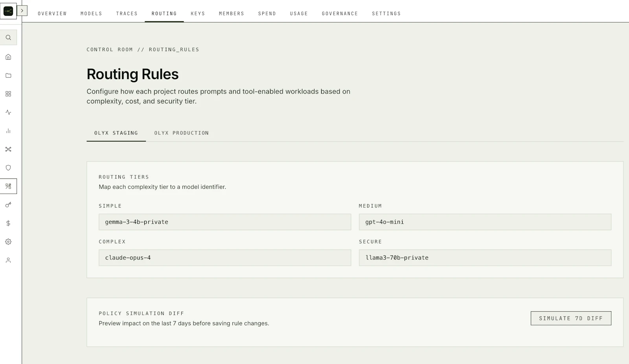Click the CONTROL ROOM // ROUTING_RULES breadcrumb
Screen dimensions: 629x364
pos(143,50)
